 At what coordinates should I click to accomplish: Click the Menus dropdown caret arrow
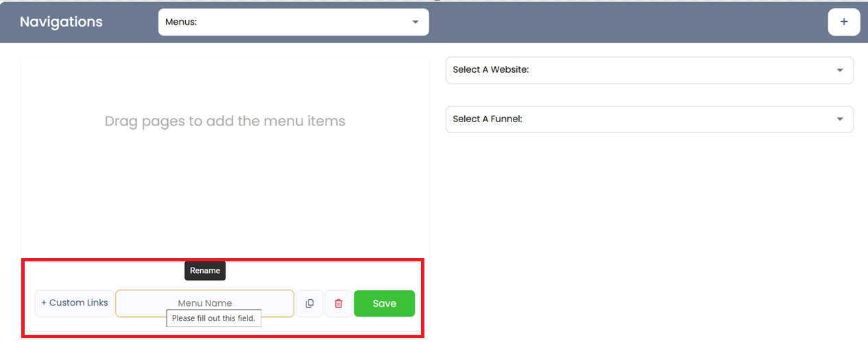(415, 22)
